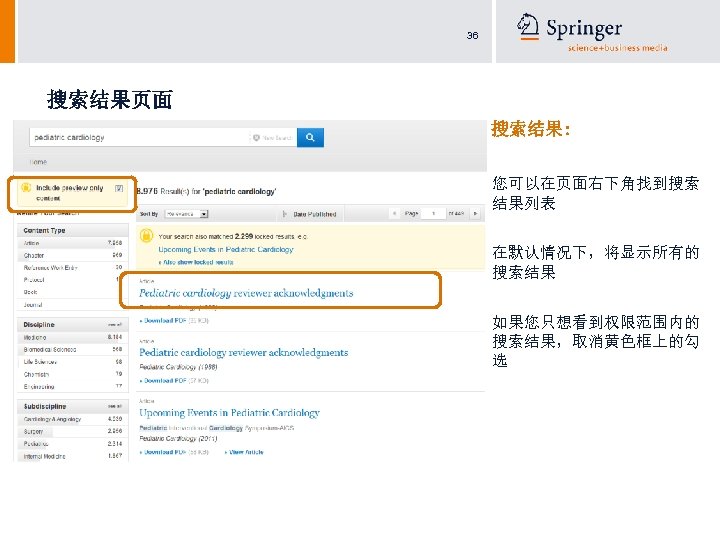Click the yellow lock icon beside Include preview only
The height and width of the screenshot is (540, 720).
pos(26,187)
